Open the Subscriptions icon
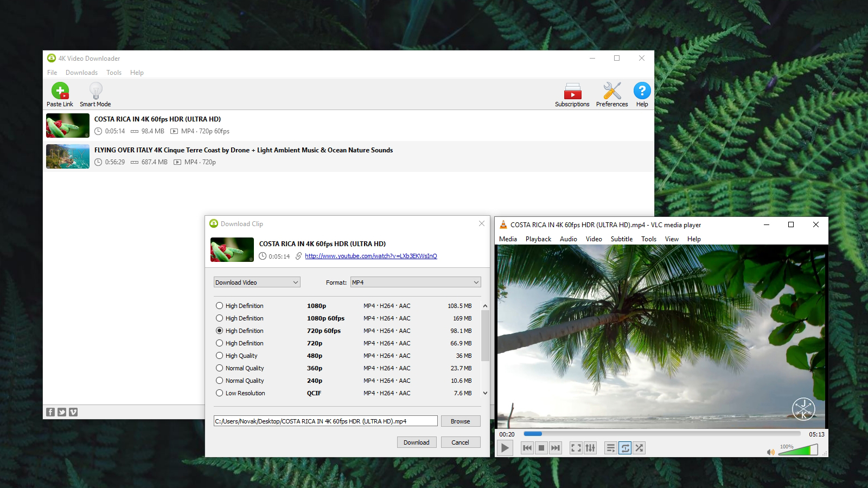Screen dimensions: 868x488 pos(572,91)
